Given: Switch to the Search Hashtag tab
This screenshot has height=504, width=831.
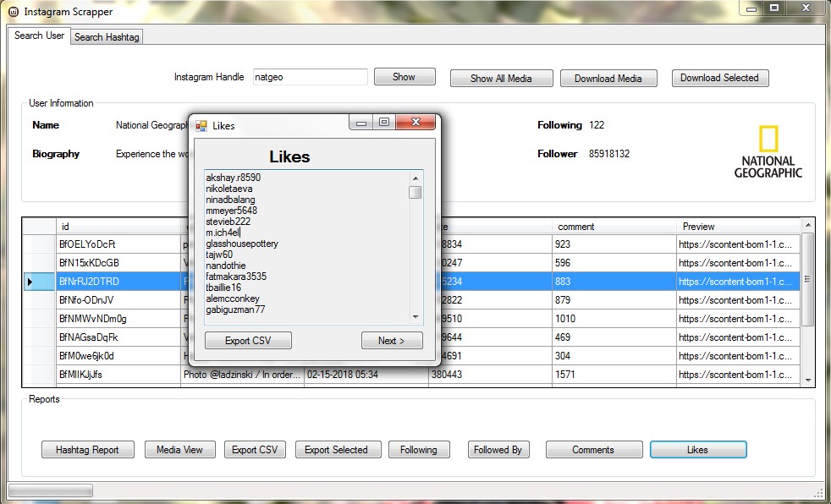Looking at the screenshot, I should pos(107,37).
